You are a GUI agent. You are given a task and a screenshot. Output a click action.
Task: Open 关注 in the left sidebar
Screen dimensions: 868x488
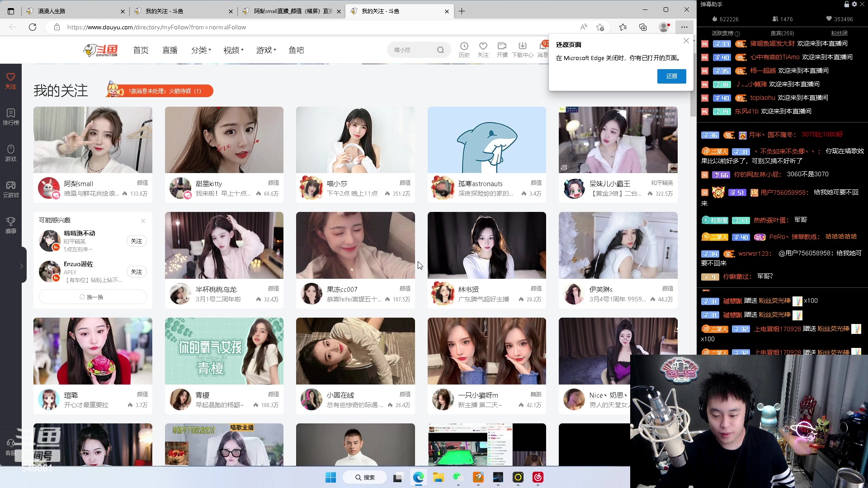(11, 81)
